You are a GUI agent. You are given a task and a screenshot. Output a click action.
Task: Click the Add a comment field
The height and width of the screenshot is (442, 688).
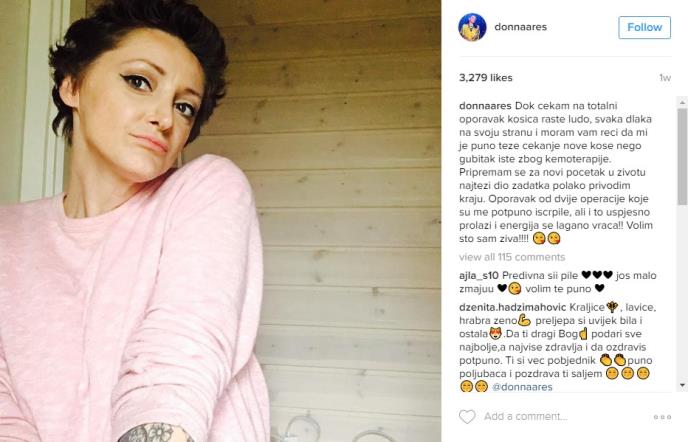[566, 417]
